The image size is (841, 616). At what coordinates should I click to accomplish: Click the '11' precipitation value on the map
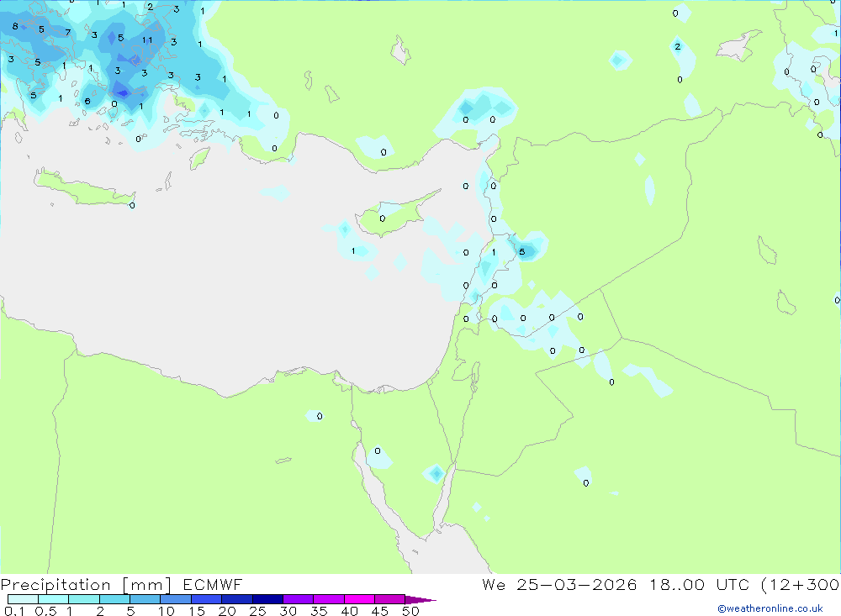tap(147, 40)
